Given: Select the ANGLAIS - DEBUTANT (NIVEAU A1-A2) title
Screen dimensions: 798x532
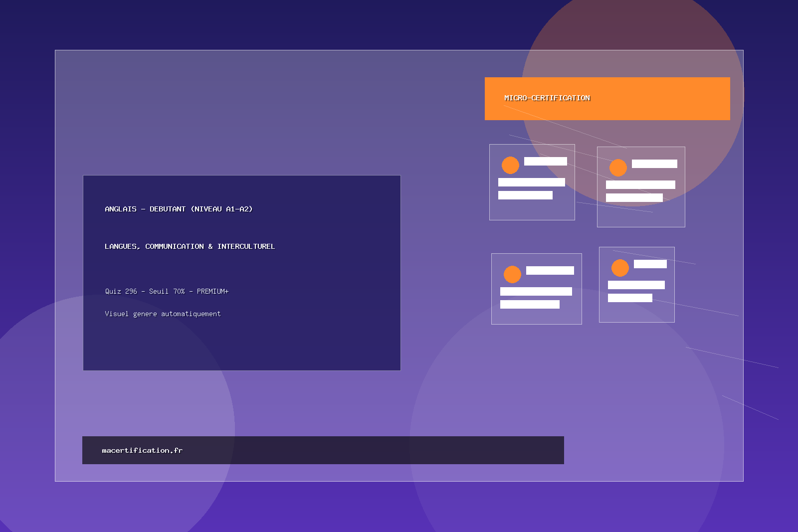Looking at the screenshot, I should click(x=179, y=209).
